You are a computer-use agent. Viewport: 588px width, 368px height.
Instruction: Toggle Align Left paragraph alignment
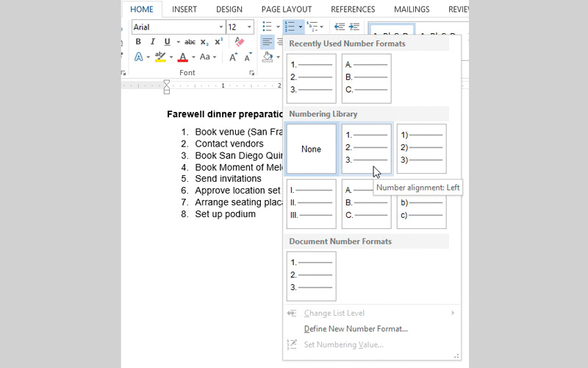coord(267,42)
